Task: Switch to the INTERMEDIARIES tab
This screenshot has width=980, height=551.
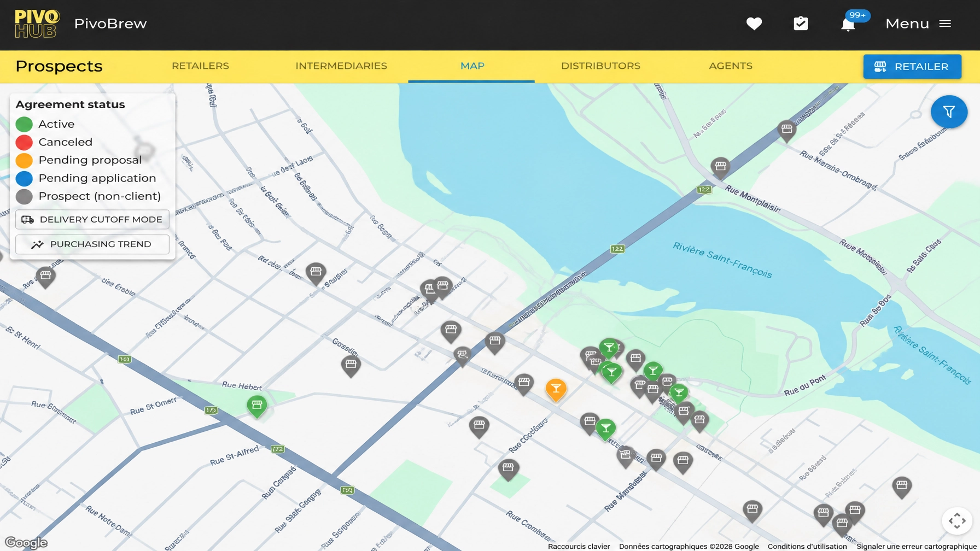Action: (x=341, y=66)
